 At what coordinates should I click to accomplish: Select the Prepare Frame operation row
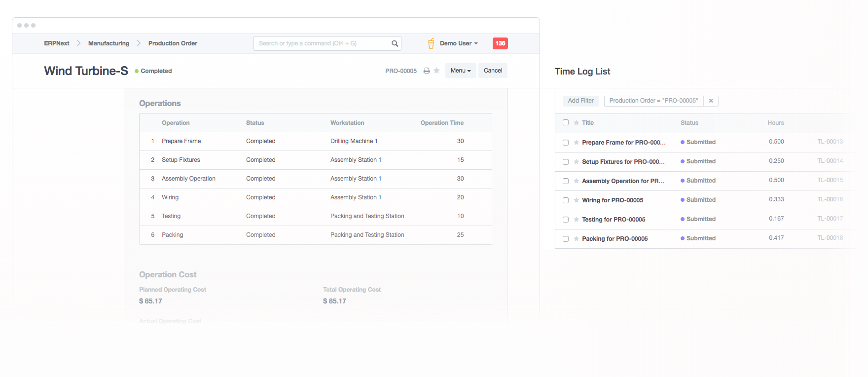(x=316, y=141)
